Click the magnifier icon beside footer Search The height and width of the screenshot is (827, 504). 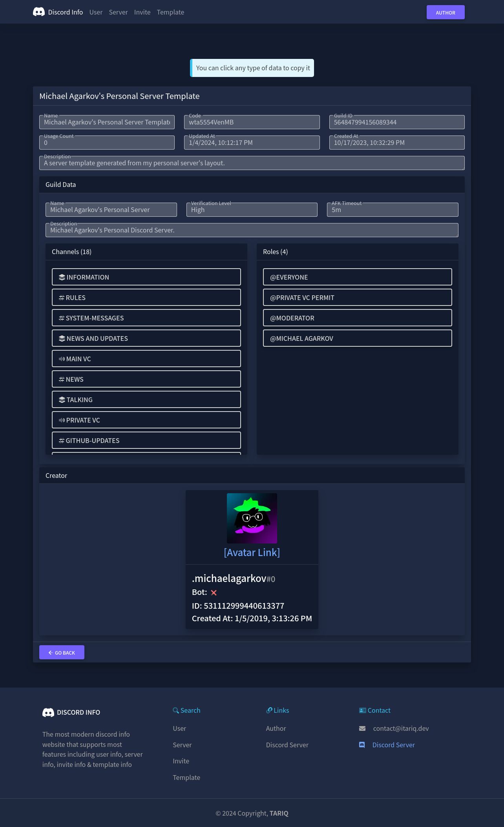click(x=176, y=710)
